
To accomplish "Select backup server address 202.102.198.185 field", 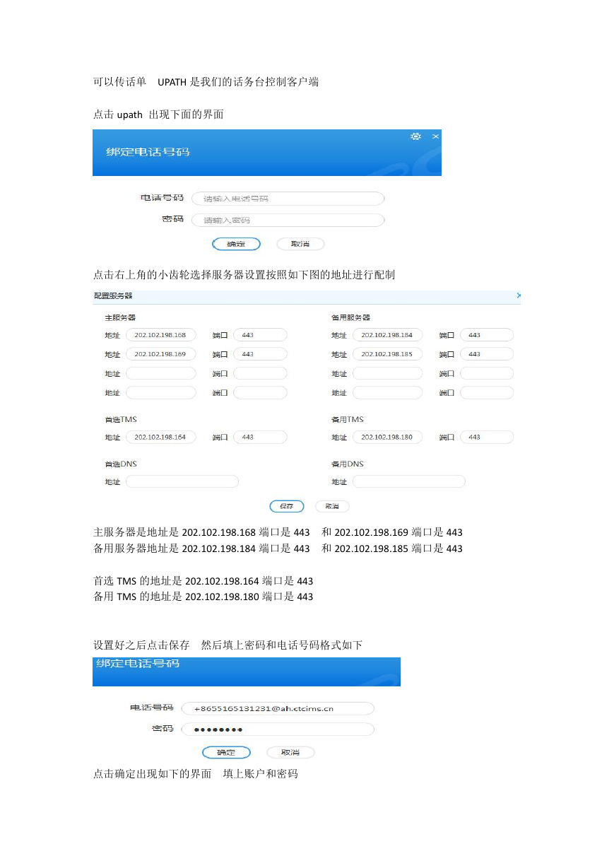I will coord(388,354).
